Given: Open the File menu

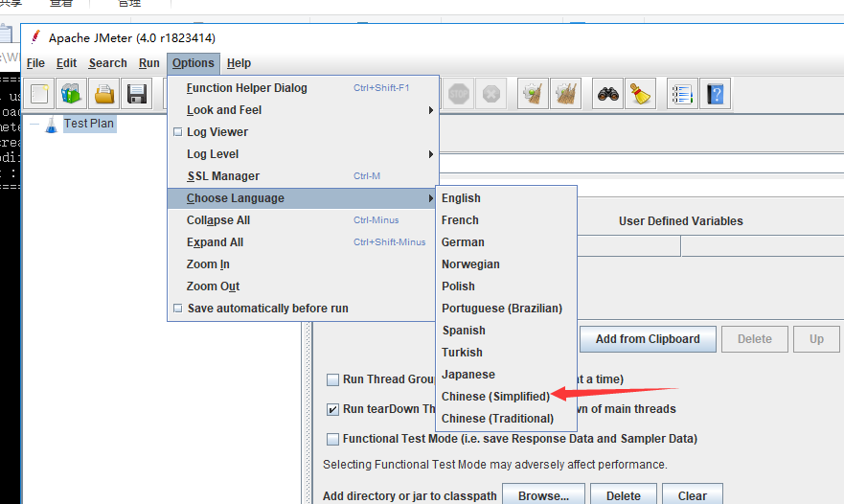Looking at the screenshot, I should pyautogui.click(x=35, y=63).
